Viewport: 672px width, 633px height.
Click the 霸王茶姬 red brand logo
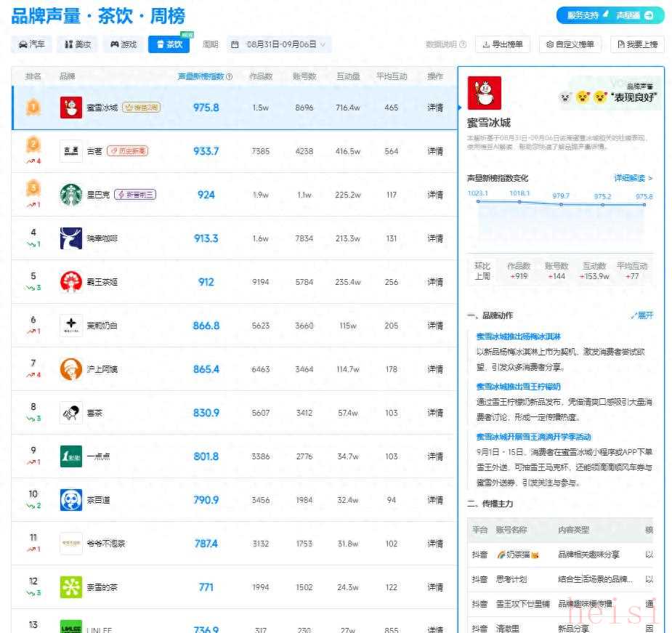click(x=70, y=282)
